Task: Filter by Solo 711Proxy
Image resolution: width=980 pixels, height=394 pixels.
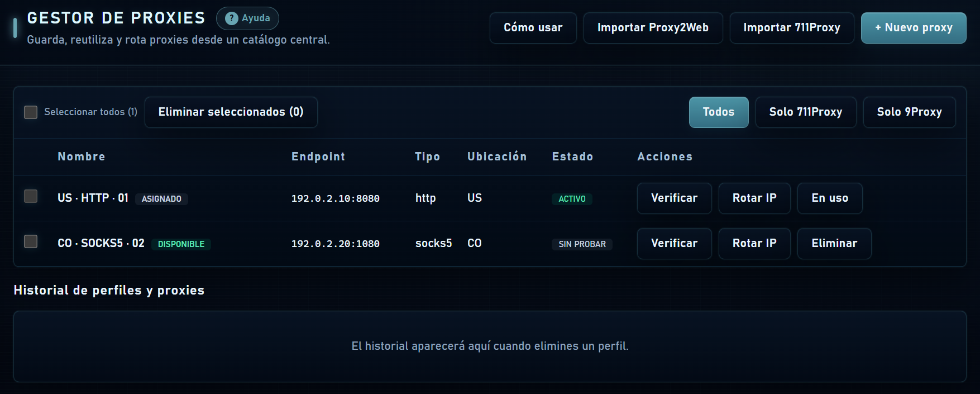Action: click(806, 112)
